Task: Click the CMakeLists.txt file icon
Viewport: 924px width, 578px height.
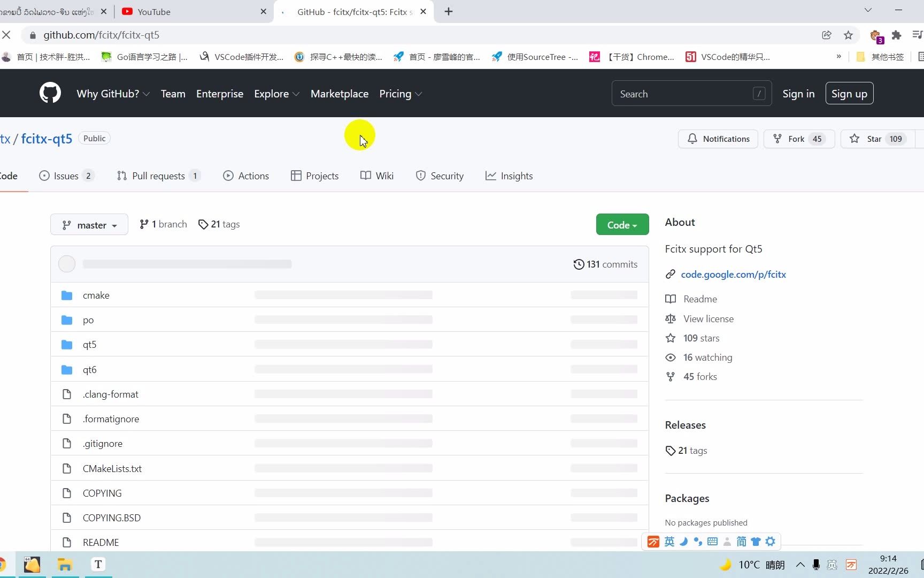Action: pos(67,468)
